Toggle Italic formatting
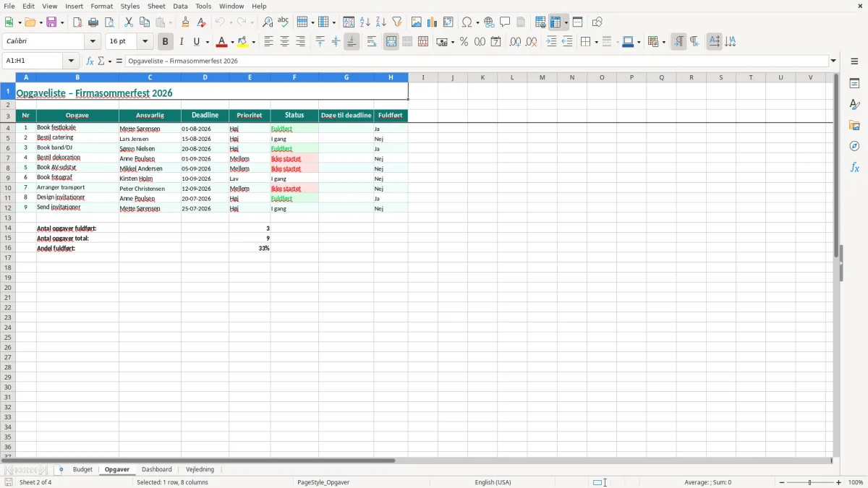The height and width of the screenshot is (488, 868). [182, 42]
